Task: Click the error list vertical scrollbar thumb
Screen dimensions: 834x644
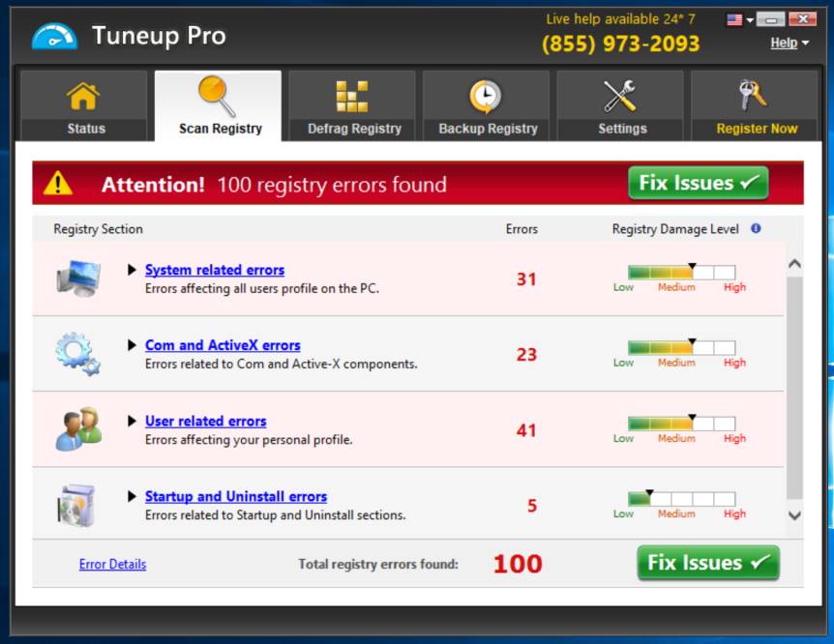Action: point(794,388)
